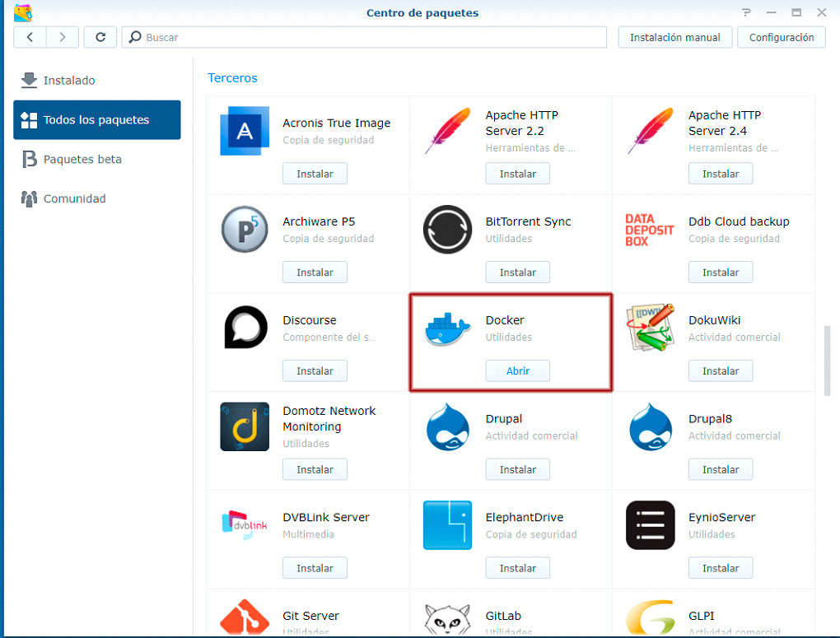
Task: Click the Discourse speech bubble icon
Action: (245, 328)
